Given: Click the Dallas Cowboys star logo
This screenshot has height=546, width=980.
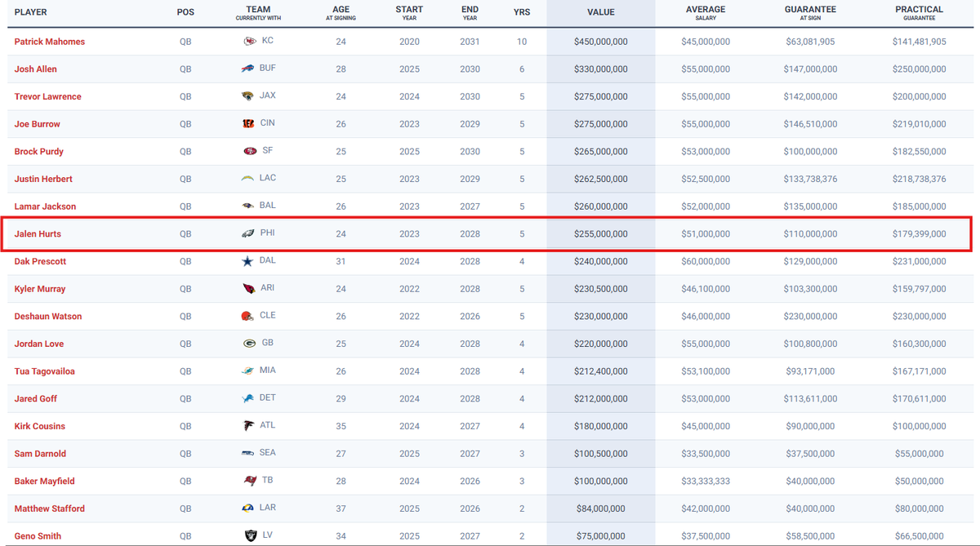Looking at the screenshot, I should 247,261.
